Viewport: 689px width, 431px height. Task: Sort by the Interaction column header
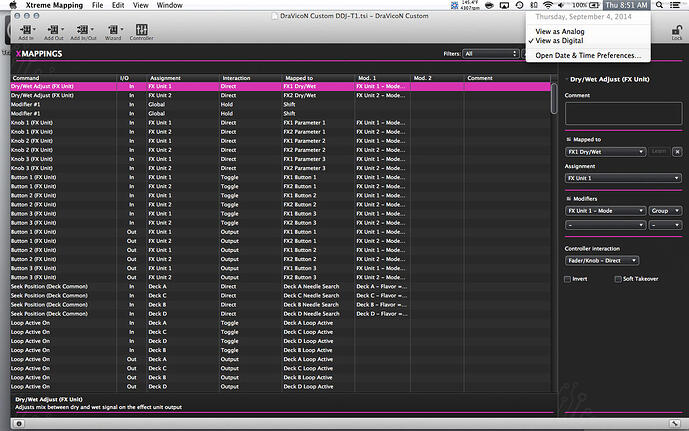point(250,78)
